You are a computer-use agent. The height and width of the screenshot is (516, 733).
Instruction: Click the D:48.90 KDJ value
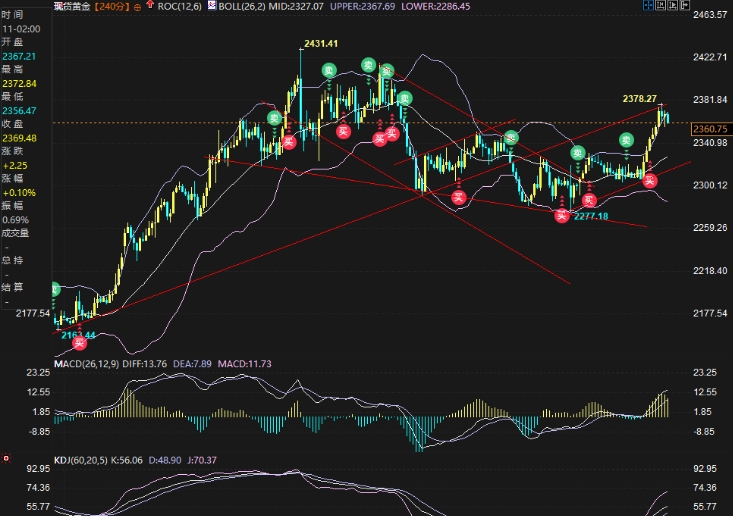click(165, 460)
